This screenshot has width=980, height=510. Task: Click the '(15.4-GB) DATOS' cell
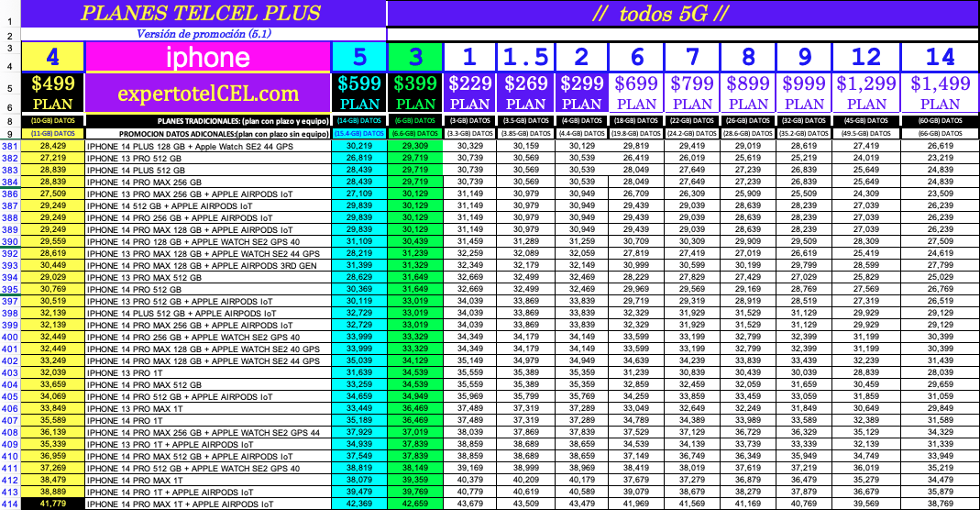tap(359, 134)
